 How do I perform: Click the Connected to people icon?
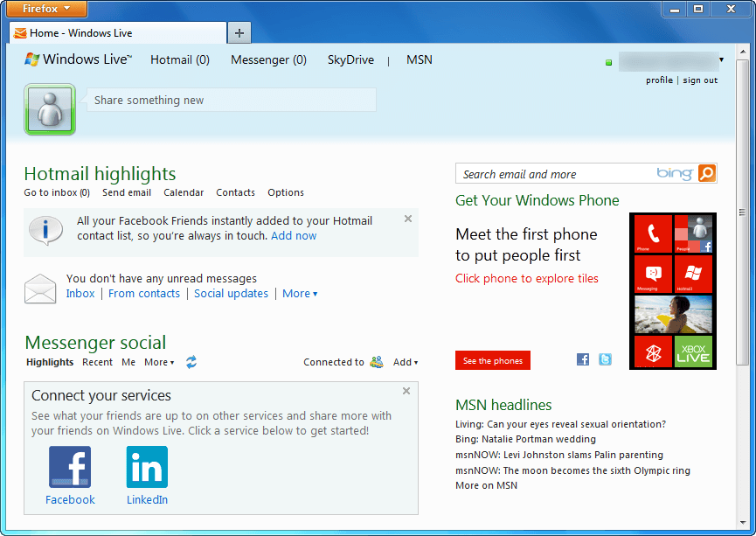tap(377, 362)
